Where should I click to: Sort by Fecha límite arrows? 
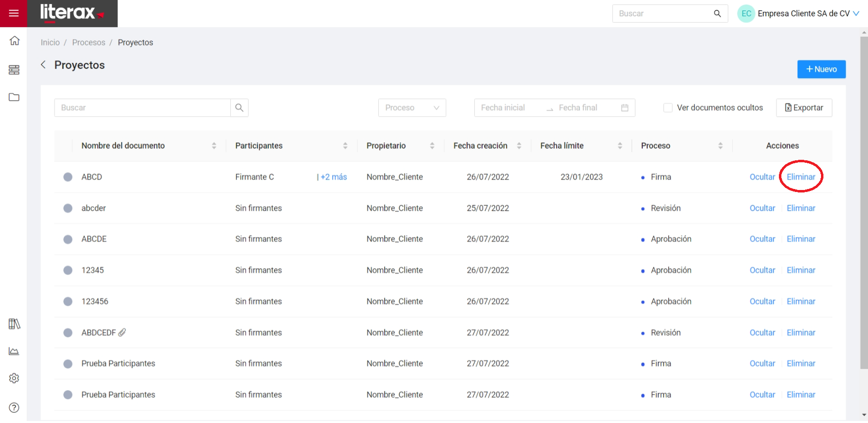click(620, 145)
